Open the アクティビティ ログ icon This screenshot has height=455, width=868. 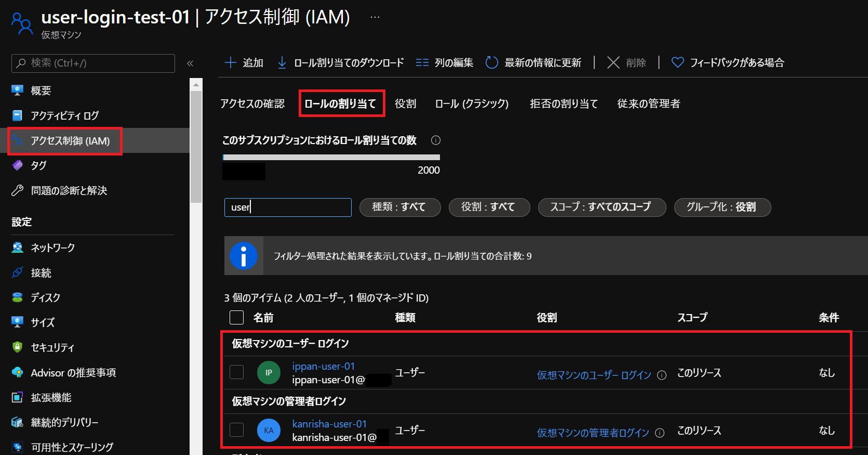point(17,115)
